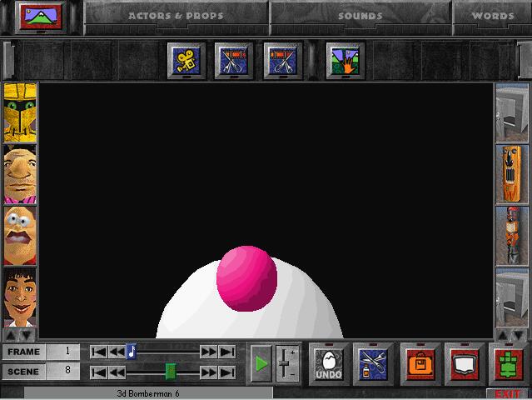Pick the golden robot mask actor
This screenshot has height=400, width=532.
click(20, 112)
